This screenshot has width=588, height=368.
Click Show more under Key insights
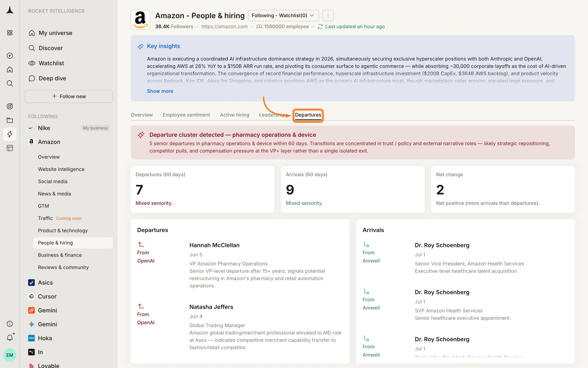(x=160, y=91)
